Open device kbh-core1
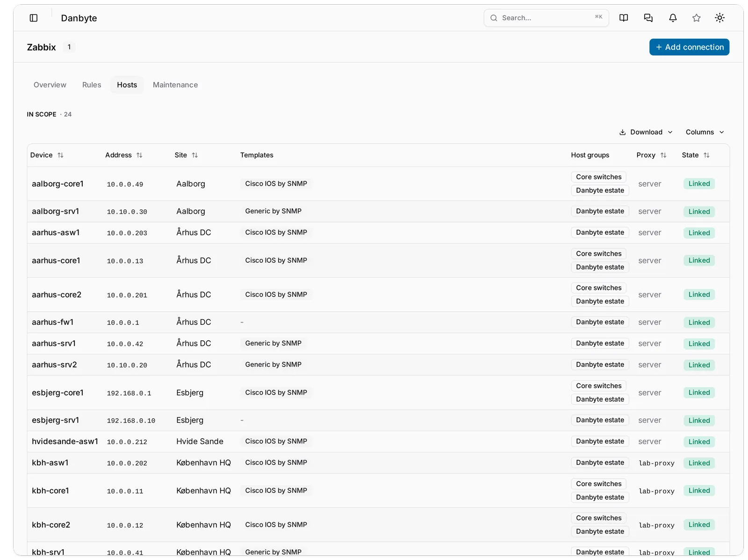 pyautogui.click(x=50, y=491)
